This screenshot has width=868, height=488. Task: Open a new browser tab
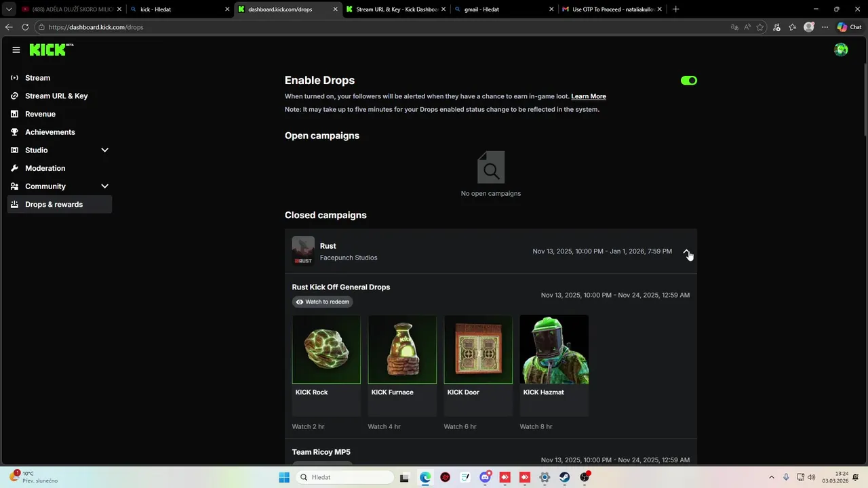(x=675, y=9)
